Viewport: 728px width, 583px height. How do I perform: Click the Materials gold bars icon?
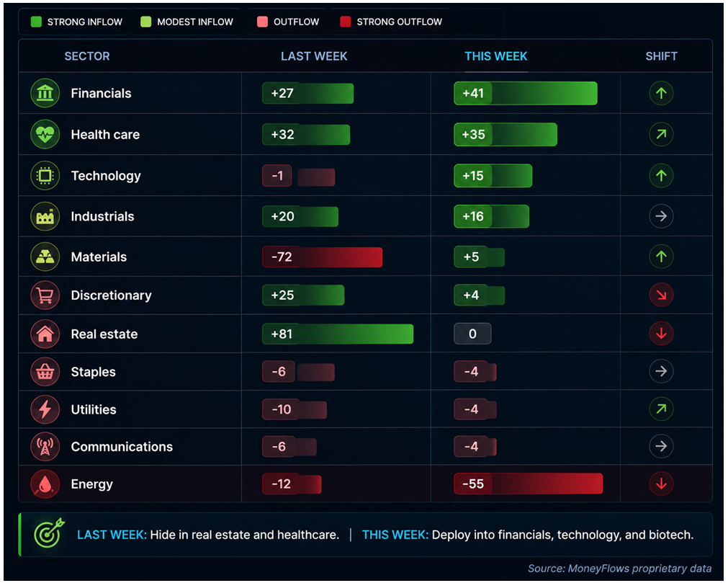tap(45, 257)
